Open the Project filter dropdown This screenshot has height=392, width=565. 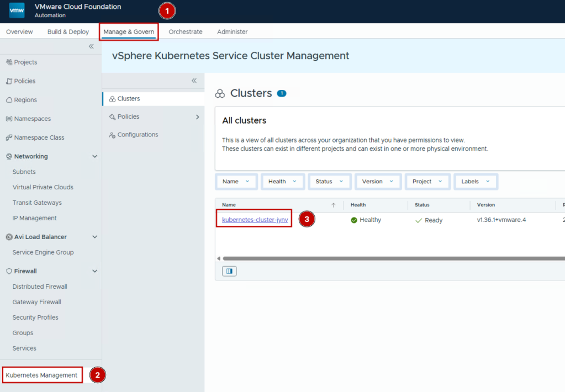pyautogui.click(x=427, y=182)
